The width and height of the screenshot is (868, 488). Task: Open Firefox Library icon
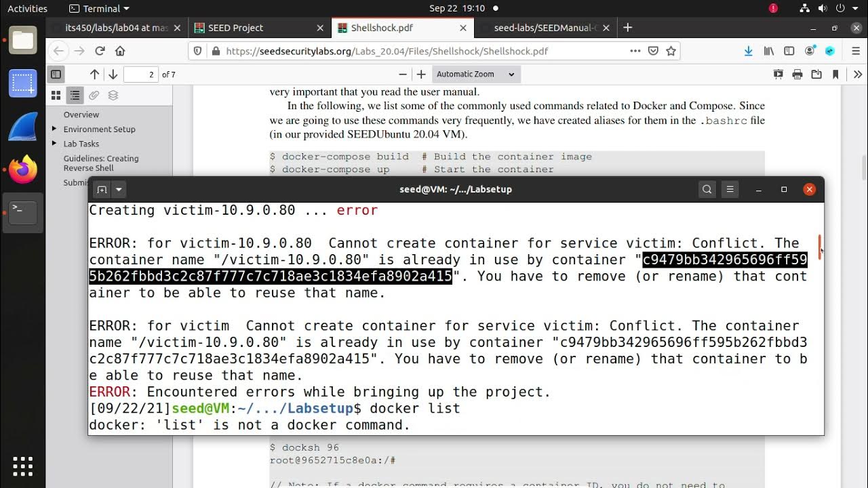pos(769,51)
